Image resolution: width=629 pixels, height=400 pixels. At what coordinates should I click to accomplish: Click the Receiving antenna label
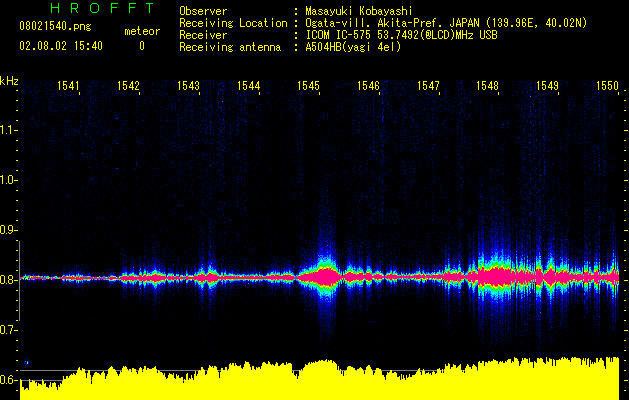click(x=230, y=47)
